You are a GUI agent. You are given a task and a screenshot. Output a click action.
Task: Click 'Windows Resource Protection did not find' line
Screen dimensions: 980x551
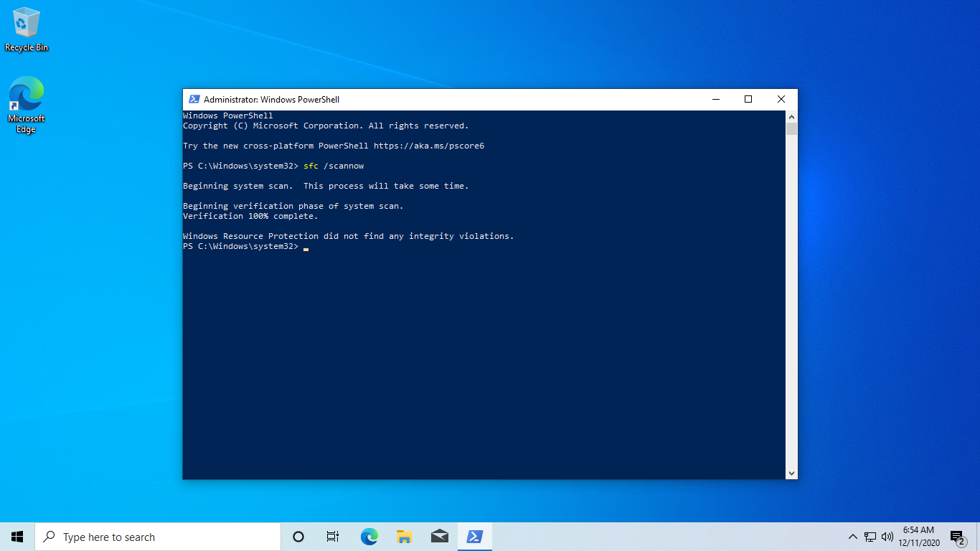[x=349, y=236]
